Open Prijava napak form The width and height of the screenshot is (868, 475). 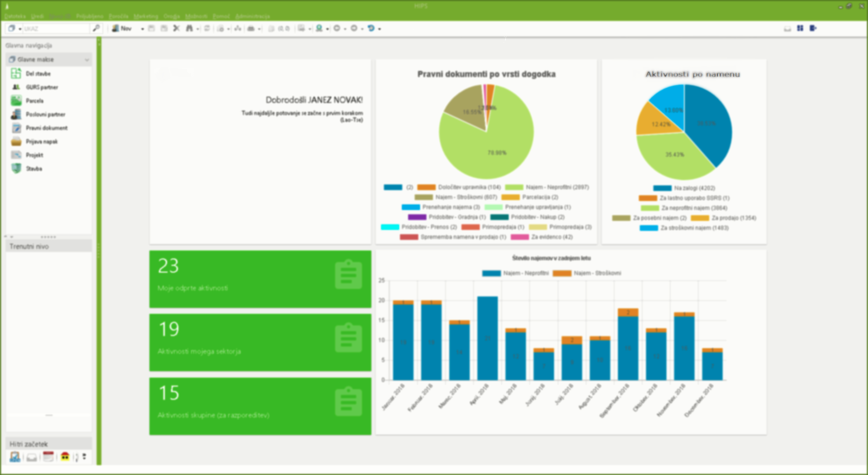pyautogui.click(x=41, y=141)
